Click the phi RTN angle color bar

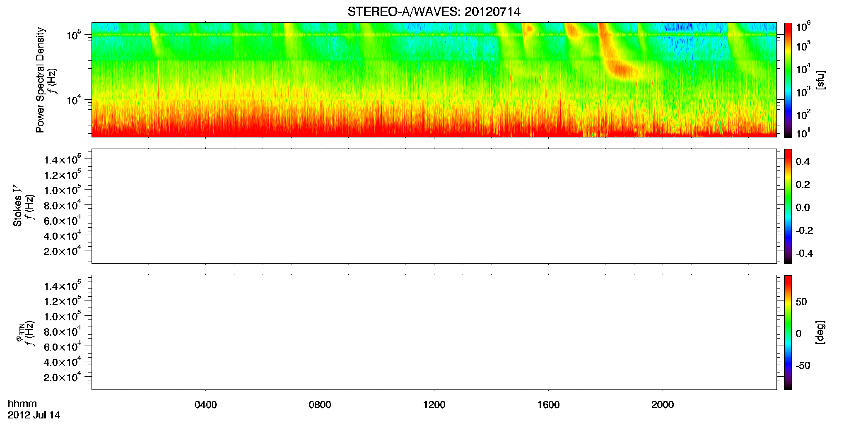click(788, 332)
